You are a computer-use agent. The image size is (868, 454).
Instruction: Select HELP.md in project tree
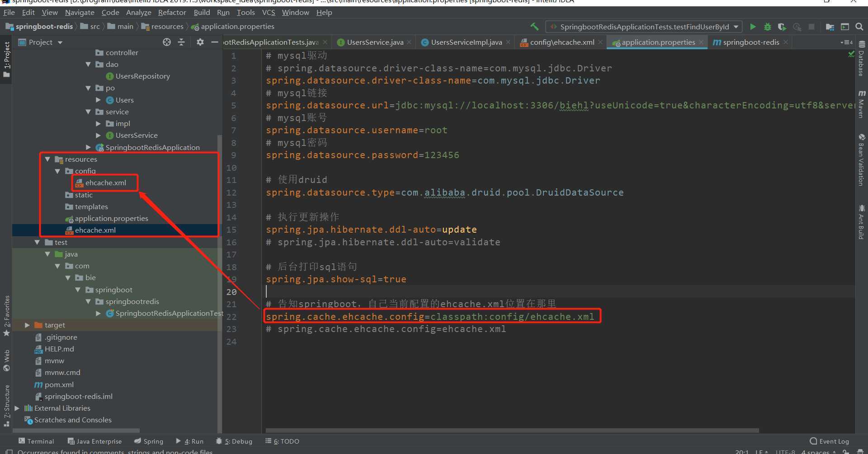pyautogui.click(x=59, y=349)
